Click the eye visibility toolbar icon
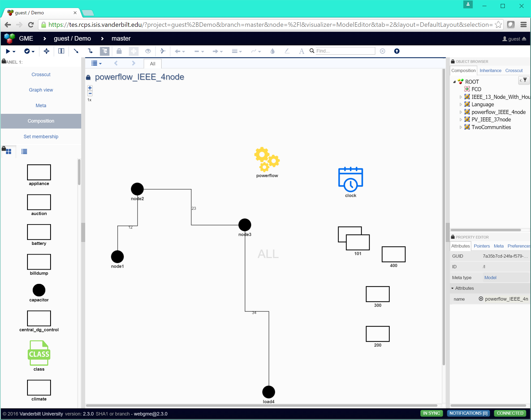531x420 pixels. 148,51
